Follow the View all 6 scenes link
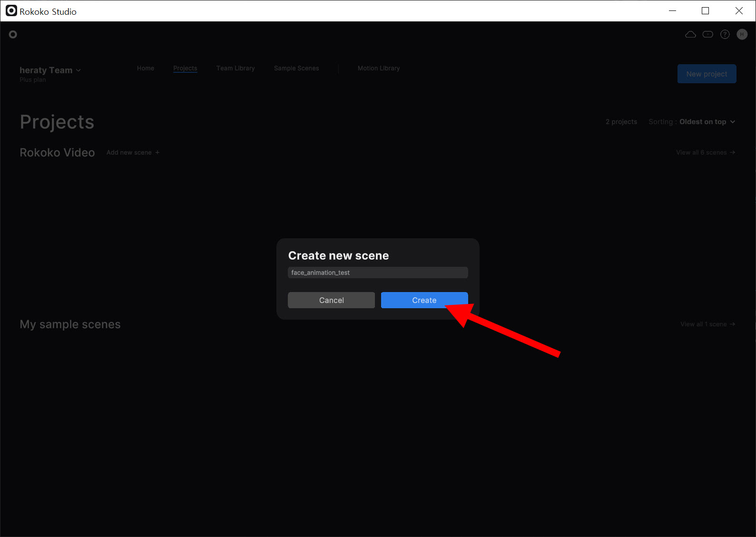This screenshot has height=537, width=756. click(706, 152)
